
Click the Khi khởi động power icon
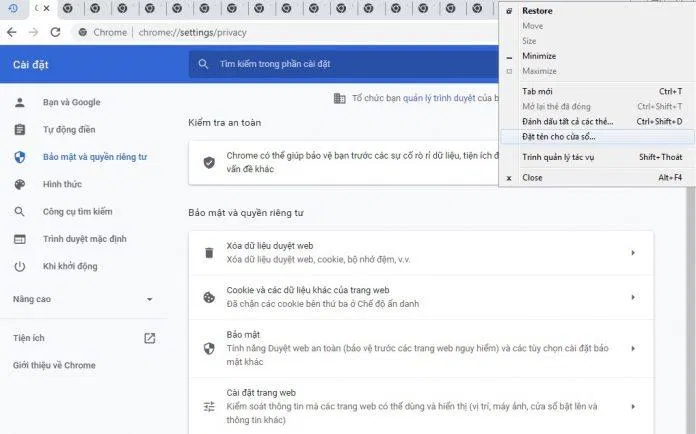(x=20, y=266)
